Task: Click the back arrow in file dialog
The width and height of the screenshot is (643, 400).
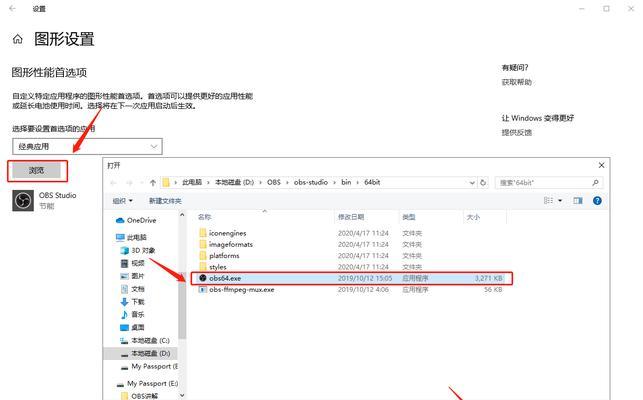Action: click(114, 183)
